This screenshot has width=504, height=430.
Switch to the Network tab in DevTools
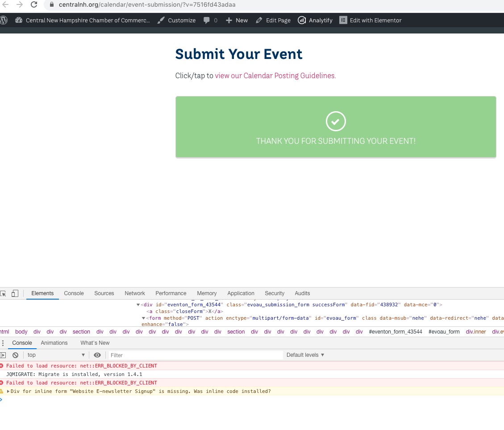(x=134, y=293)
